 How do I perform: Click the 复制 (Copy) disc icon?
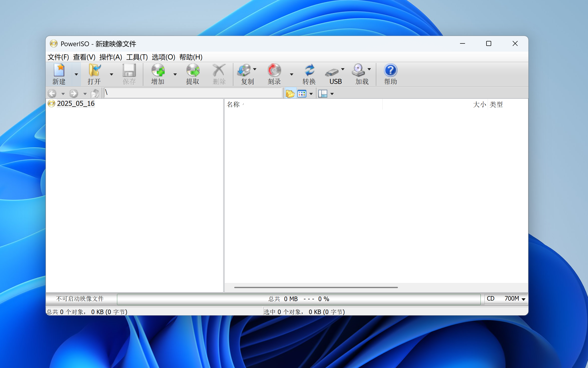click(x=244, y=70)
